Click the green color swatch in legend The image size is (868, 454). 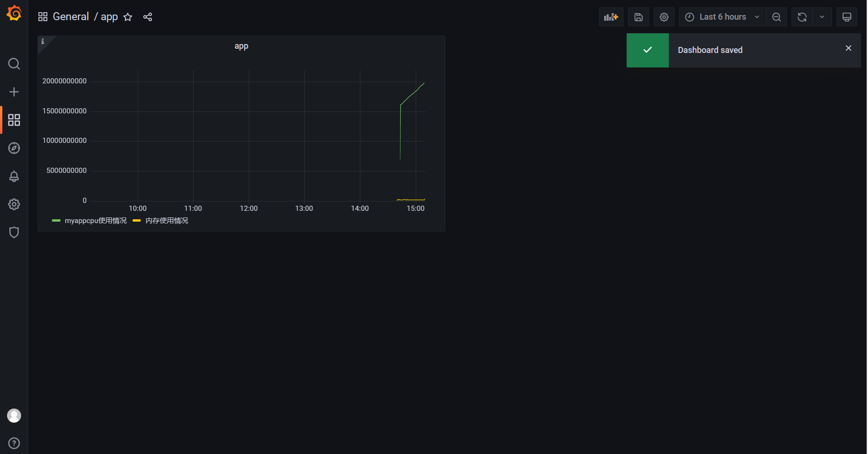(56, 221)
